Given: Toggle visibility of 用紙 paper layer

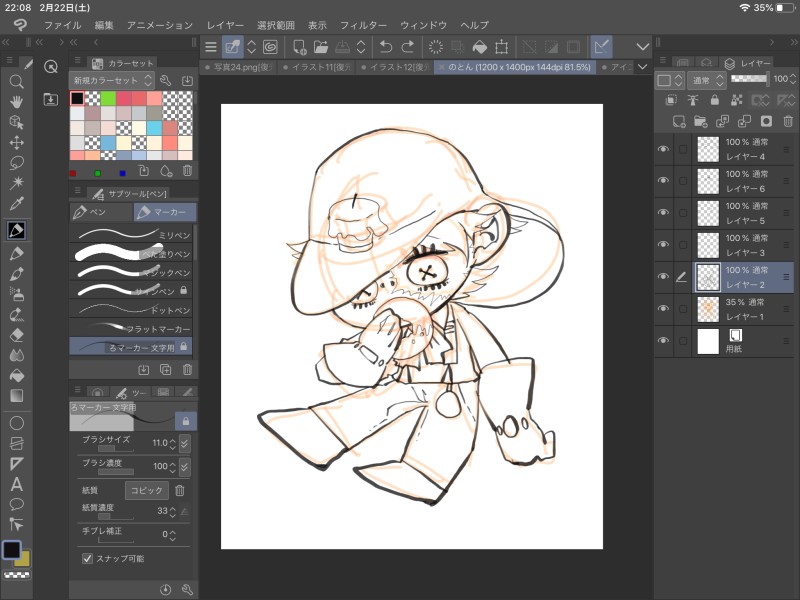Looking at the screenshot, I should click(663, 341).
